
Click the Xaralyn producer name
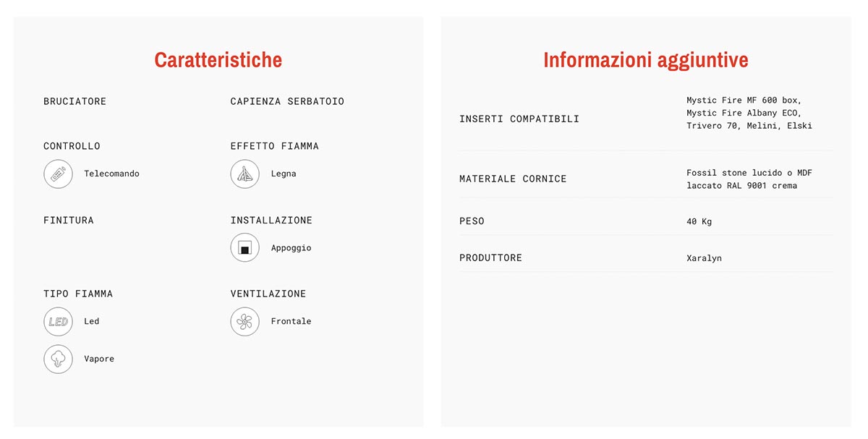pyautogui.click(x=704, y=258)
